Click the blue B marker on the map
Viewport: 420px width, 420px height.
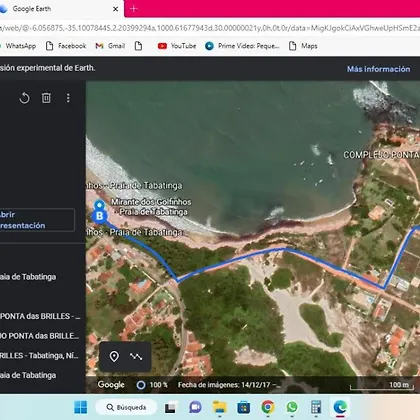click(x=99, y=216)
